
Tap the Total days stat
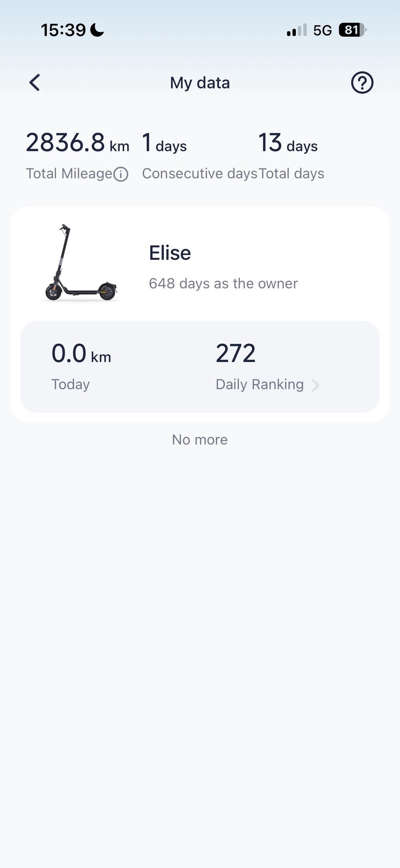click(x=291, y=156)
